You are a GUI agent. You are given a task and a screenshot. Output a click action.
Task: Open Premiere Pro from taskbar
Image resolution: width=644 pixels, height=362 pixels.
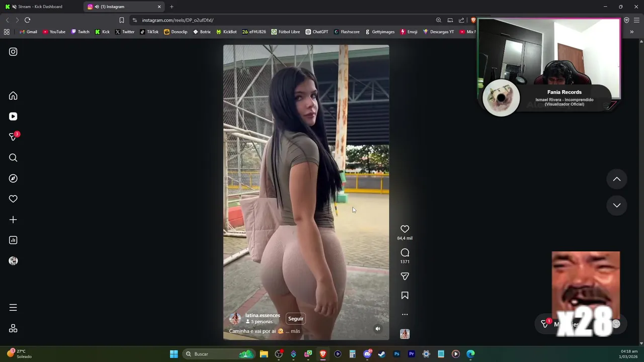(x=411, y=354)
